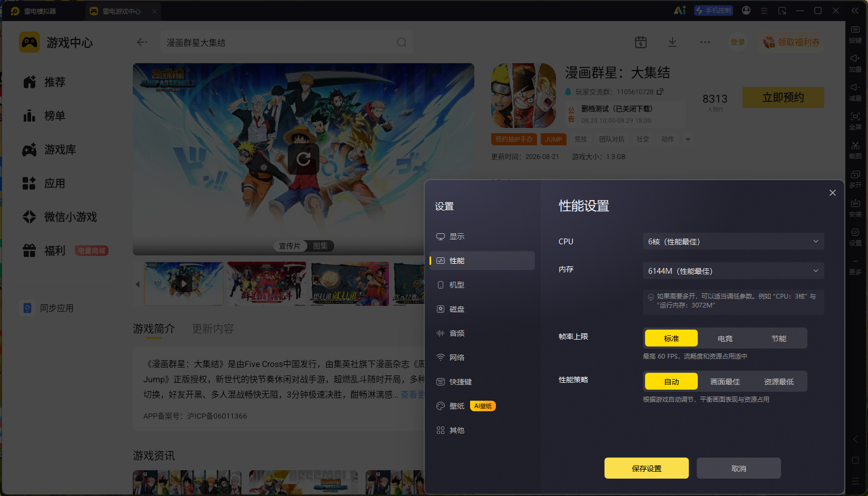Switch to the 更新内容 tab
Viewport: 868px width, 496px height.
click(213, 329)
